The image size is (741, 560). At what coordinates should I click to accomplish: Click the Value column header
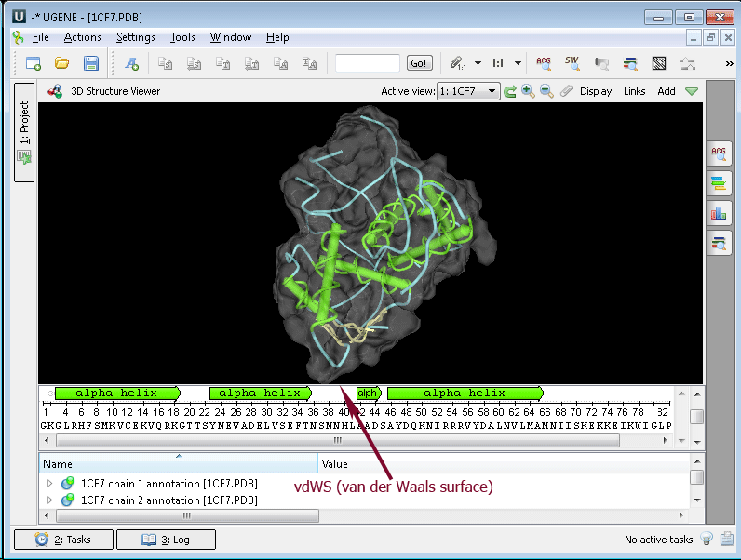(504, 463)
